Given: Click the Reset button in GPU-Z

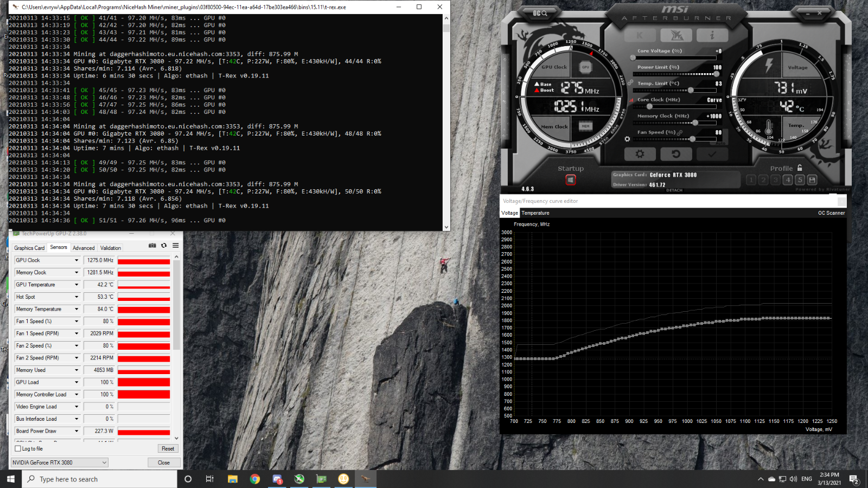Looking at the screenshot, I should coord(168,448).
